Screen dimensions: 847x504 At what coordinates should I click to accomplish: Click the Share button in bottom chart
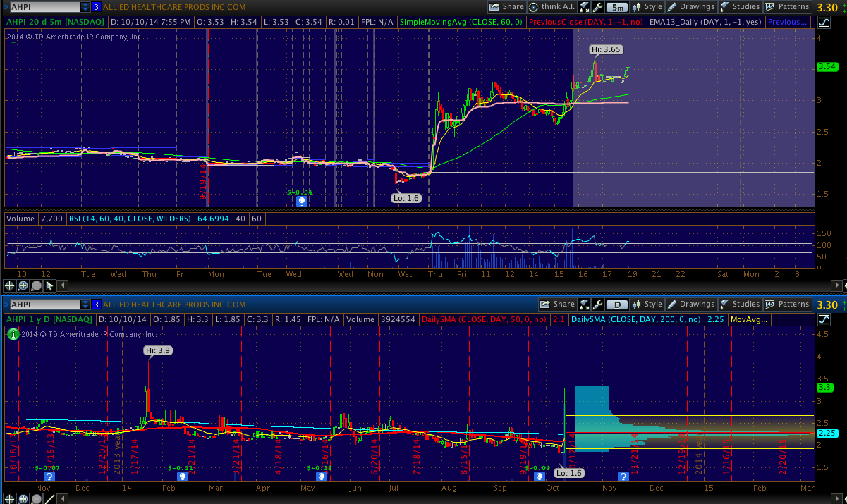pyautogui.click(x=557, y=305)
